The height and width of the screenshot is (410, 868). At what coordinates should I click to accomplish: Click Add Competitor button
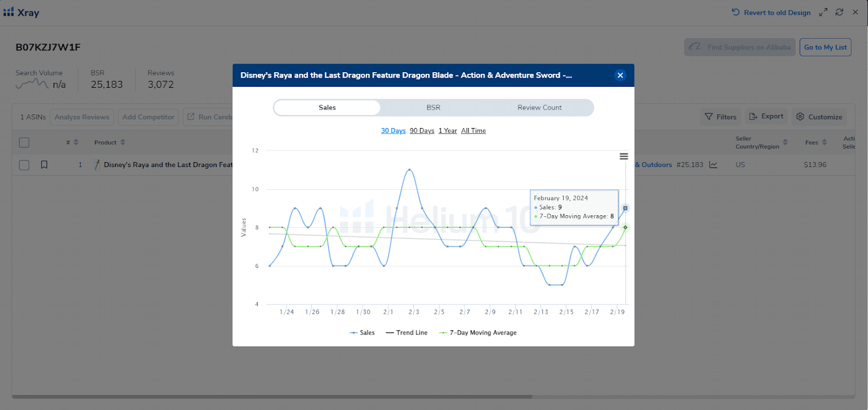point(149,117)
